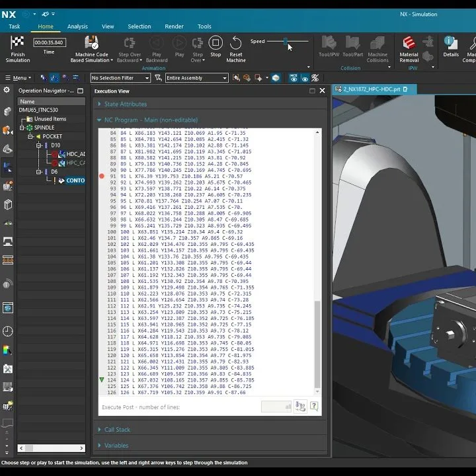Click the simulation Time field

tap(50, 42)
